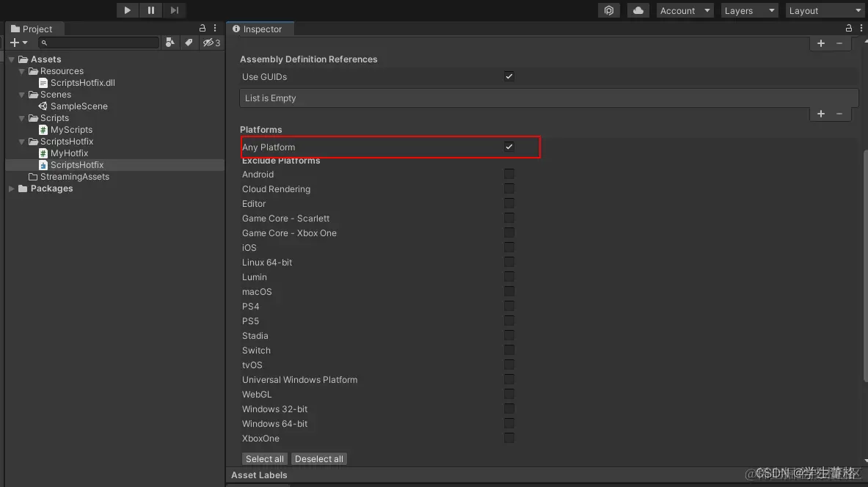This screenshot has width=868, height=487.
Task: Toggle the Game Core - Scarlett checkbox
Action: click(x=509, y=218)
